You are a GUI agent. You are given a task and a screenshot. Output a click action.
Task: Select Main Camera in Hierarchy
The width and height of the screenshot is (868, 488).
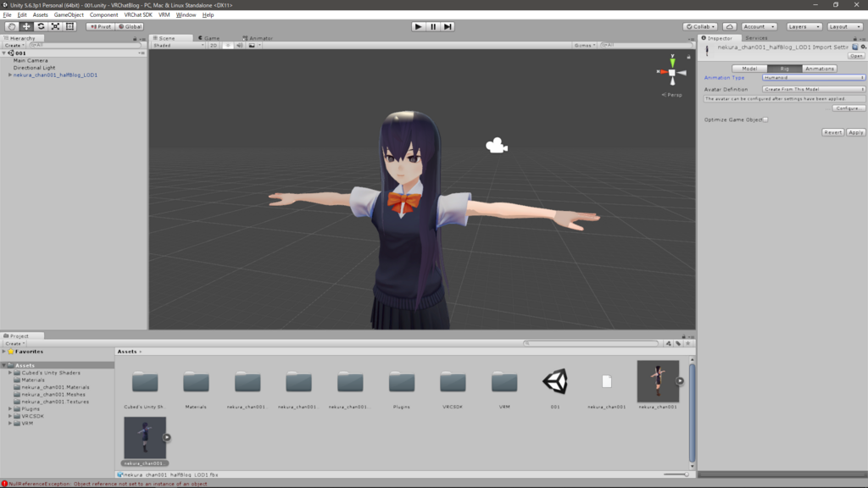click(x=31, y=60)
